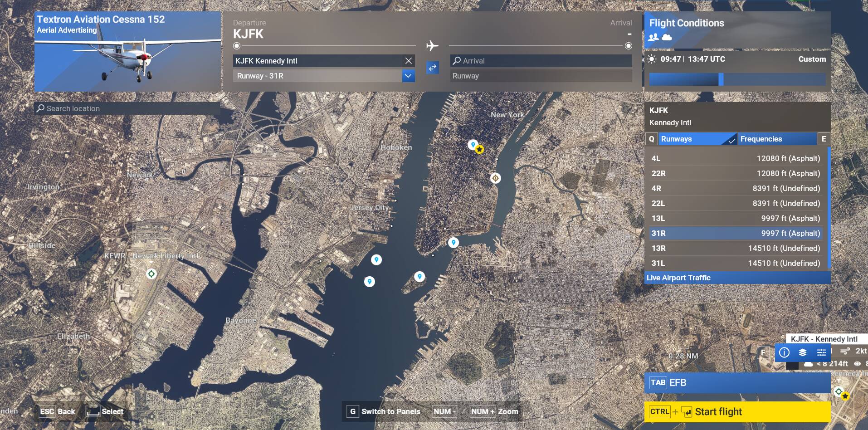This screenshot has width=868, height=430.
Task: Click the arrival route endpoint circle
Action: click(628, 46)
